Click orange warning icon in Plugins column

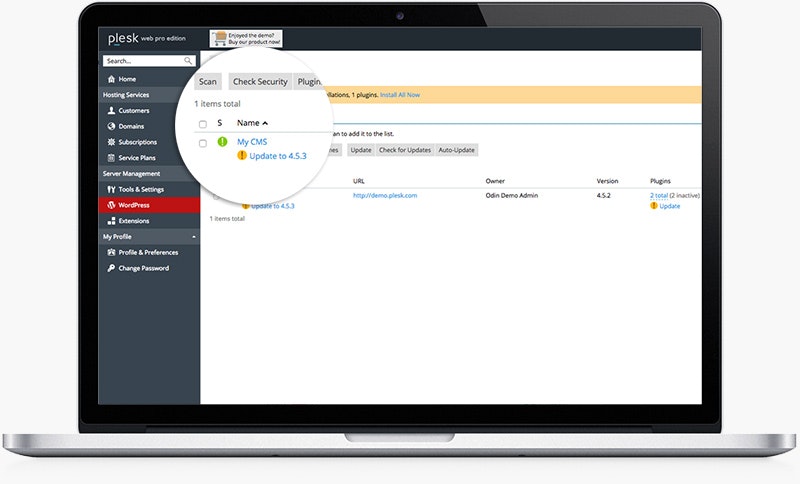(x=654, y=206)
